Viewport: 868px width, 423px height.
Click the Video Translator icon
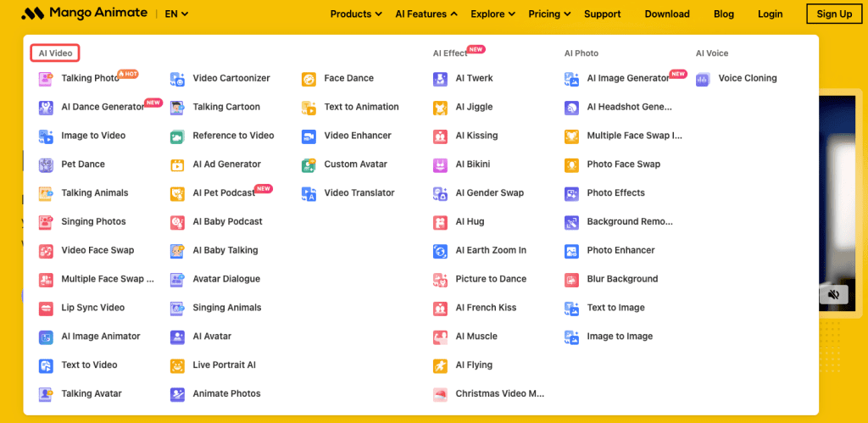tap(309, 193)
